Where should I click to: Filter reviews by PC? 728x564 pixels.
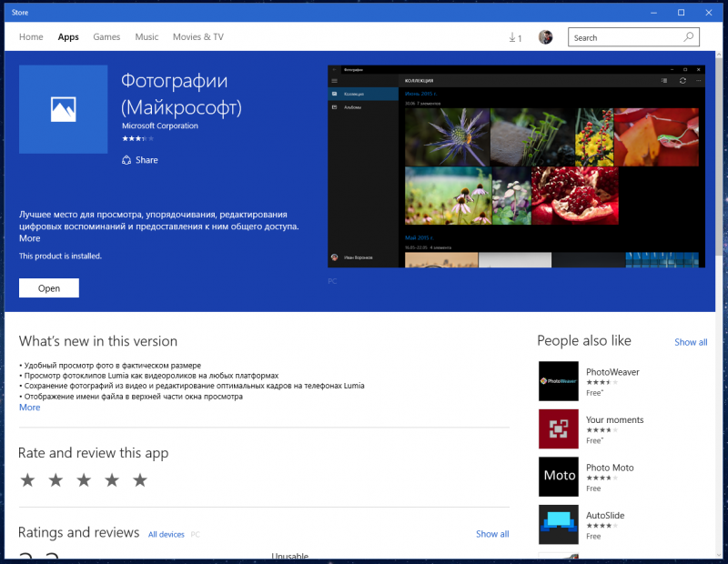coord(195,534)
